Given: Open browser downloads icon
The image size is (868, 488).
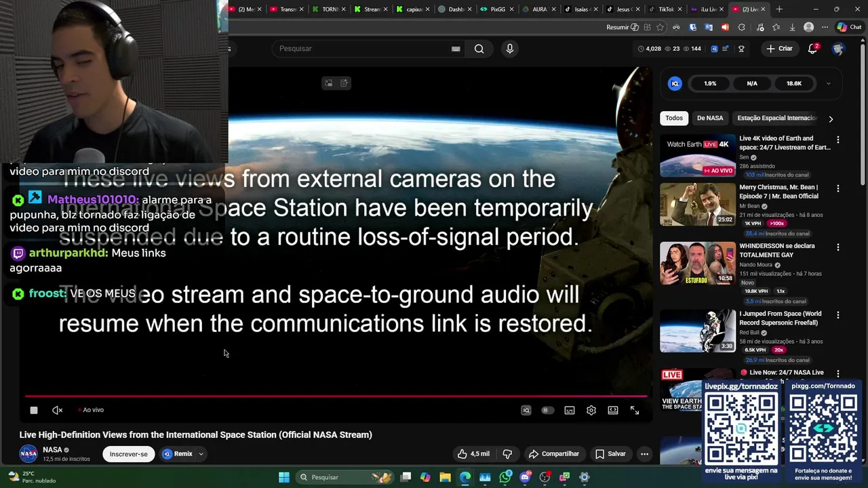Looking at the screenshot, I should coord(792,27).
